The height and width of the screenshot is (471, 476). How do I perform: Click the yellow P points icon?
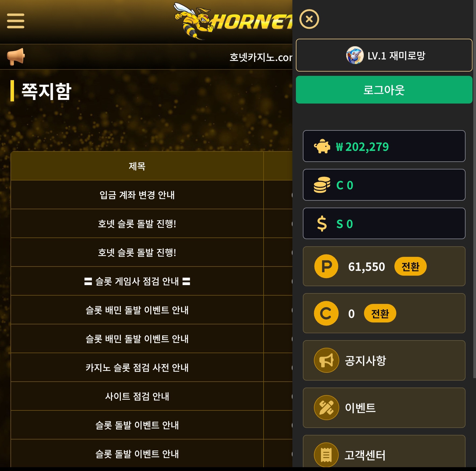[326, 266]
